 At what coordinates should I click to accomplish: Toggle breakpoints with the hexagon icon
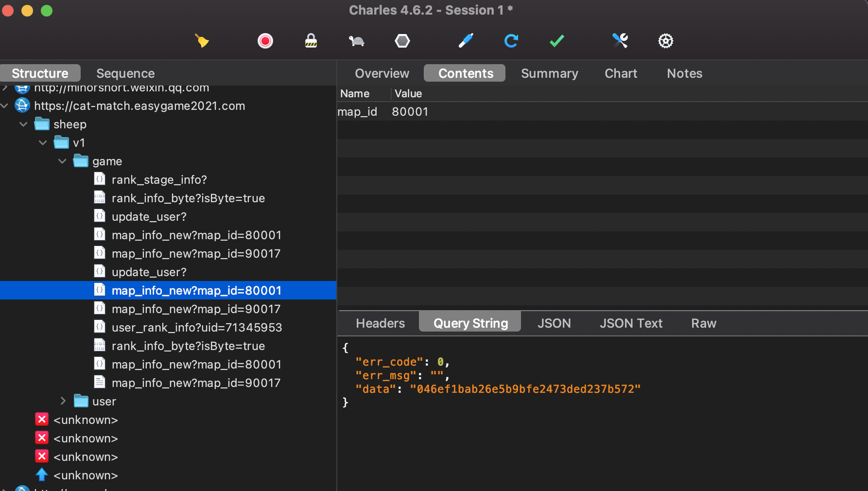[402, 41]
